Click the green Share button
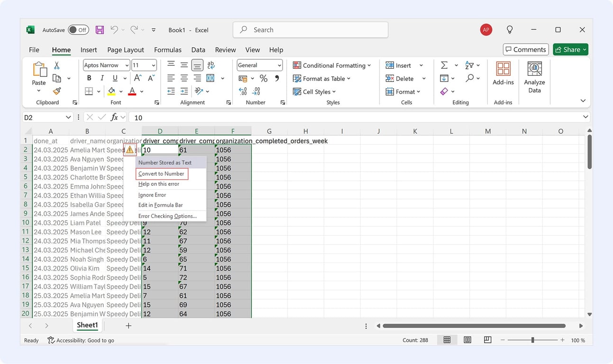Image resolution: width=613 pixels, height=364 pixels. pos(571,49)
